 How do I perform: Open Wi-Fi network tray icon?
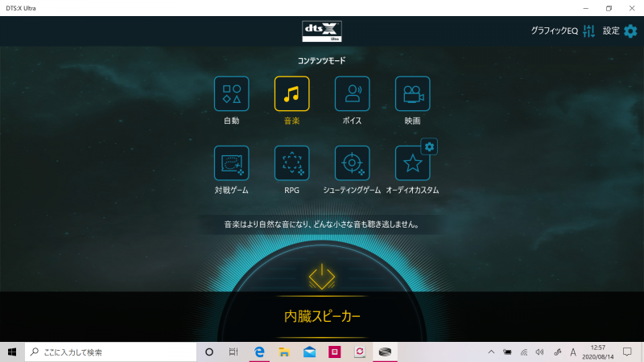pyautogui.click(x=524, y=352)
